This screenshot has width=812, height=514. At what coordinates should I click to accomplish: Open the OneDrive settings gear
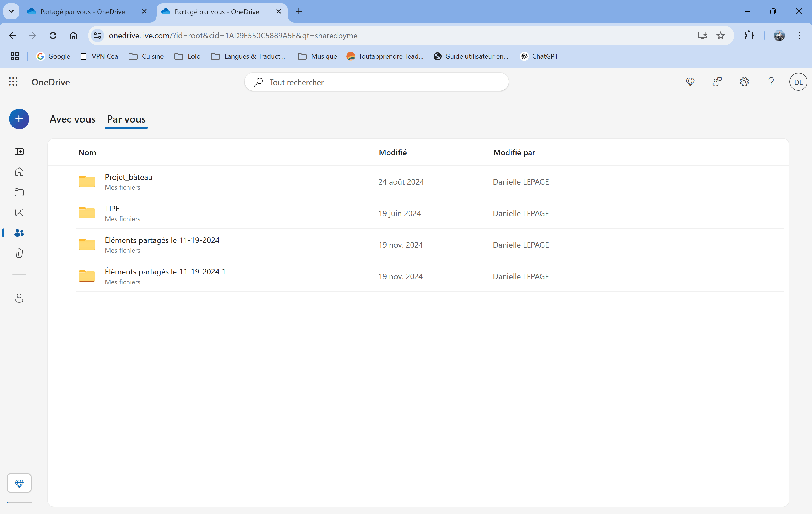[x=744, y=82]
